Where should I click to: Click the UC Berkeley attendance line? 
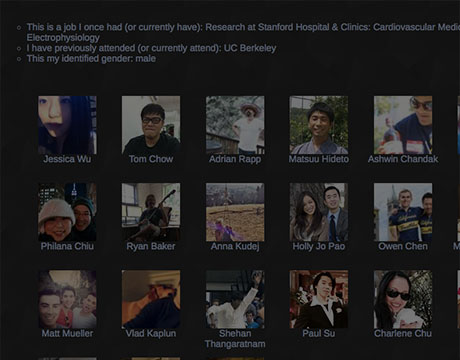click(151, 48)
